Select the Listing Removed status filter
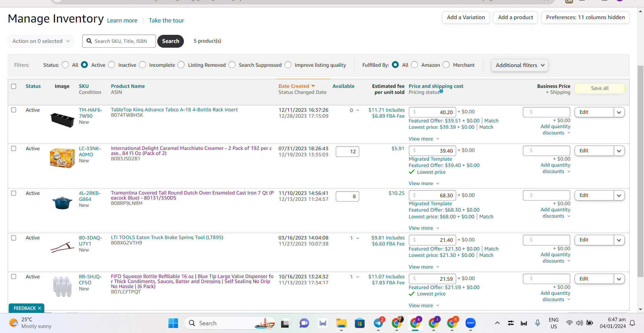 [x=181, y=65]
